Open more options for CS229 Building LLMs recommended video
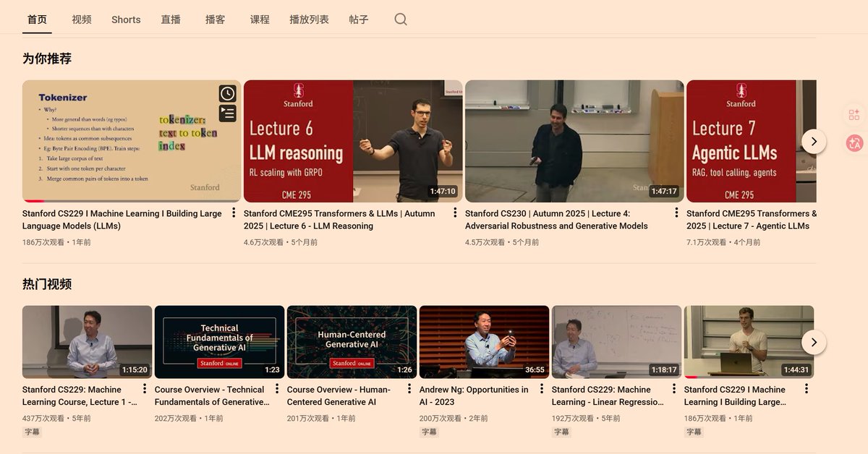The image size is (868, 454). click(x=234, y=213)
